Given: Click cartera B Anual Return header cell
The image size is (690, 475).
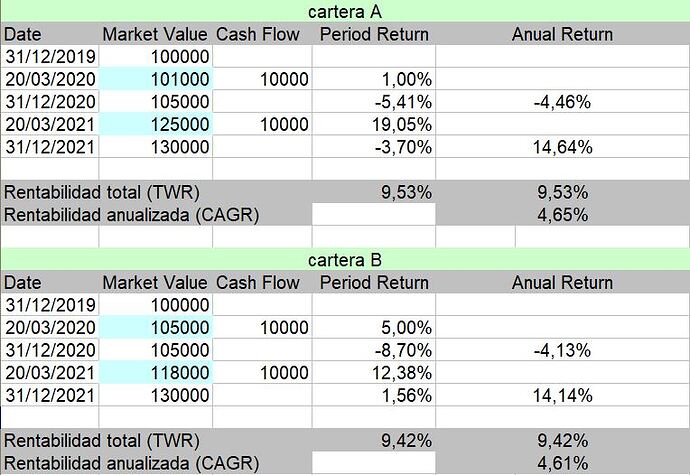Looking at the screenshot, I should (562, 282).
